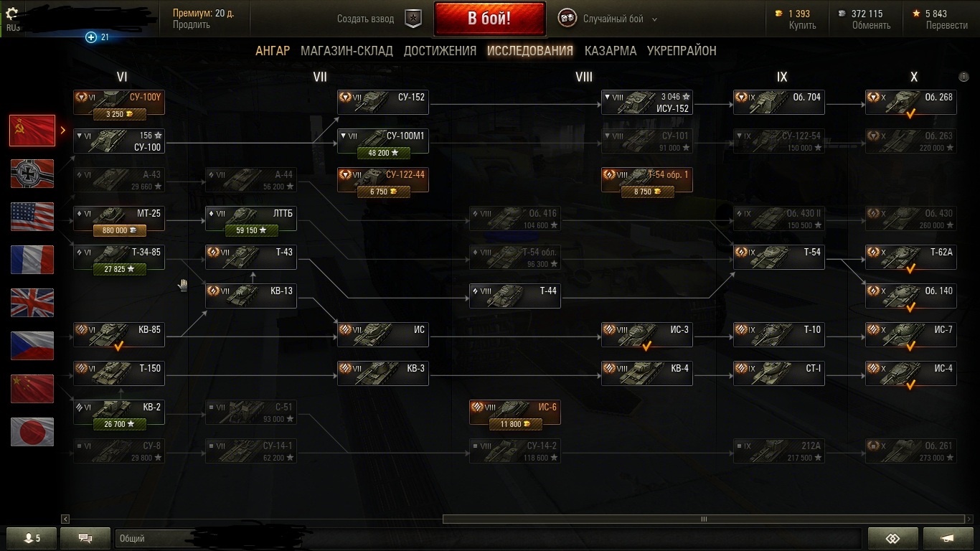980x551 pixels.
Task: Select the USA nation flag
Action: [x=32, y=217]
